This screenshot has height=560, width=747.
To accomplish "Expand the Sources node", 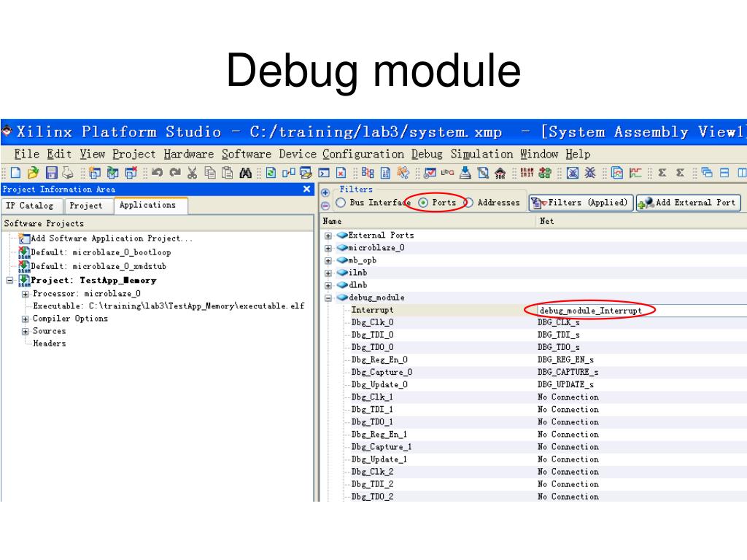I will tap(26, 332).
